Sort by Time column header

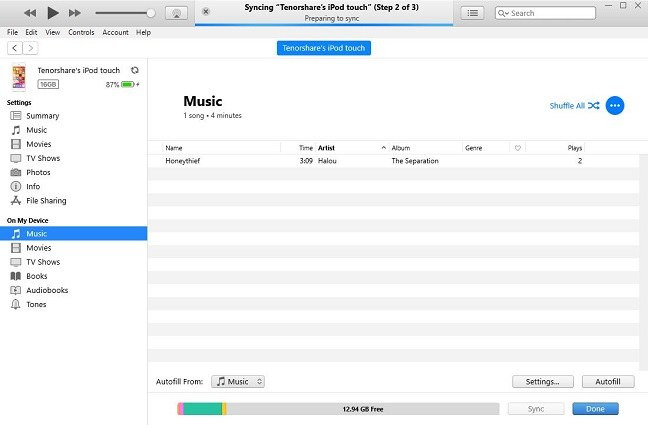click(306, 148)
